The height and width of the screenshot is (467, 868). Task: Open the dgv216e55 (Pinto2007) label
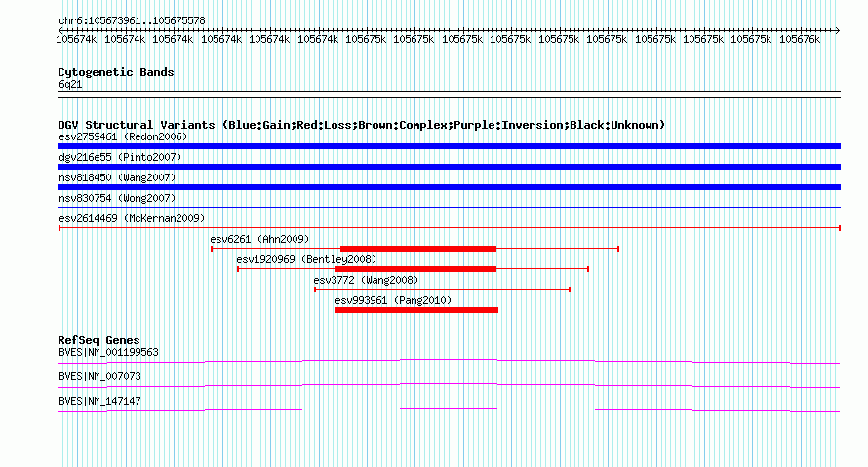pos(120,157)
